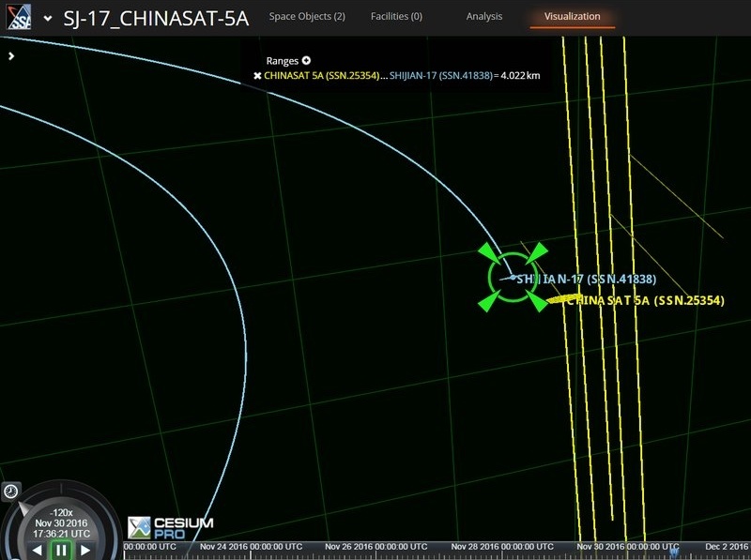Image resolution: width=751 pixels, height=560 pixels.
Task: Click the SSA logo icon
Action: tap(19, 17)
